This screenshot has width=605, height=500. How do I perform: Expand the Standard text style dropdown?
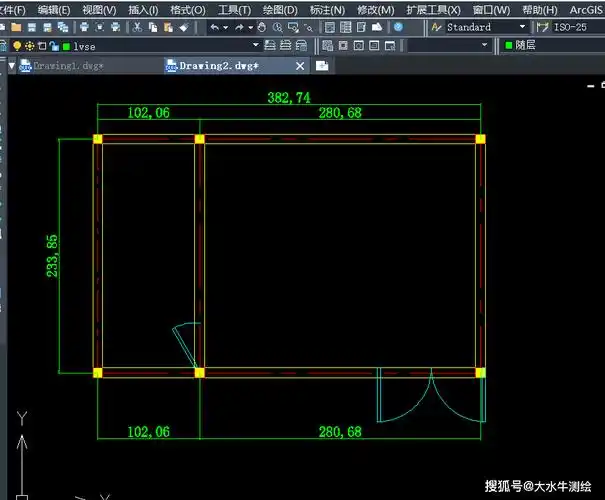[521, 27]
